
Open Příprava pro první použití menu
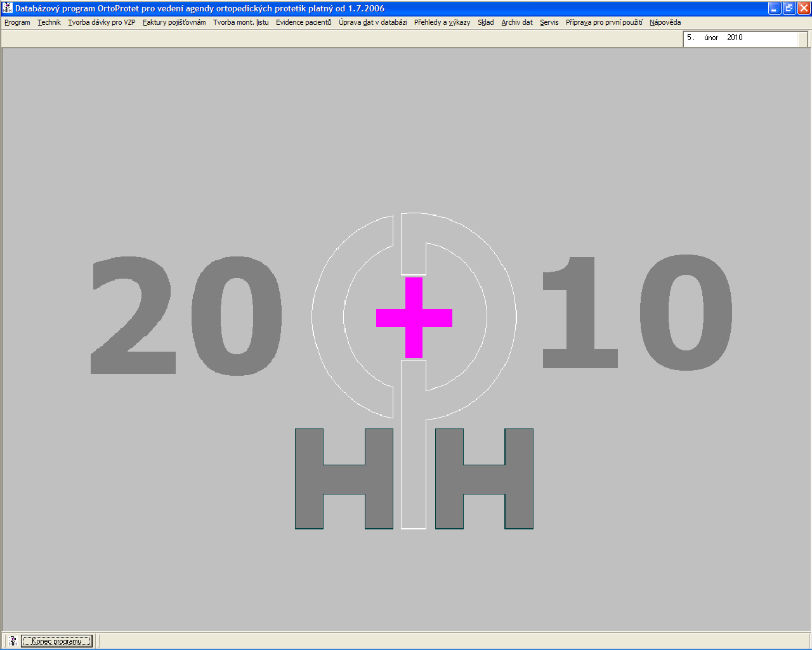pos(604,22)
